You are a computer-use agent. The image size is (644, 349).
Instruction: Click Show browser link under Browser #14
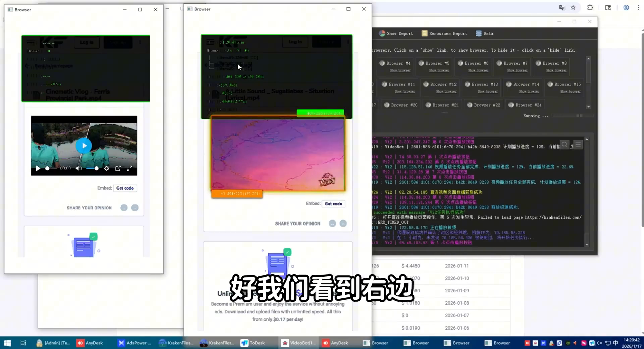coord(529,91)
